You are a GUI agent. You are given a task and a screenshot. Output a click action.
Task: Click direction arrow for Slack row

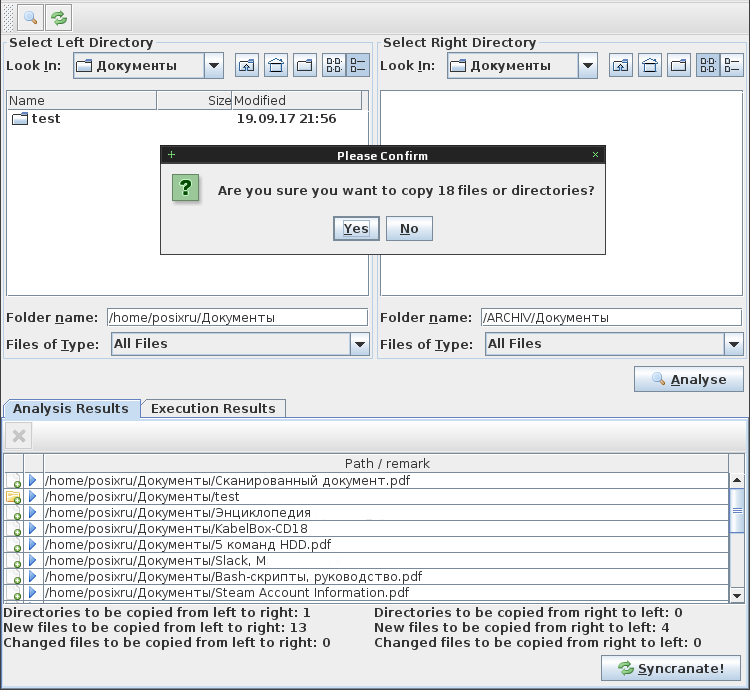click(33, 560)
